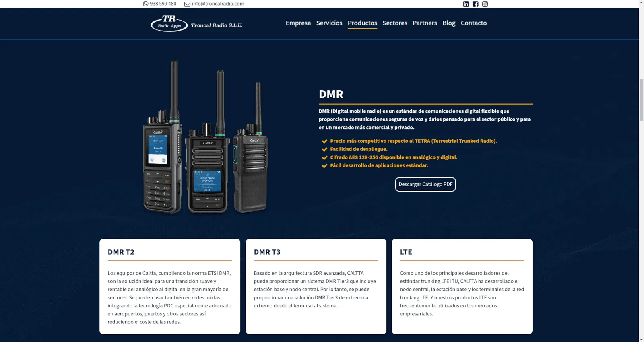The height and width of the screenshot is (342, 644).
Task: Click the DMR T3 card heading
Action: [x=267, y=252]
